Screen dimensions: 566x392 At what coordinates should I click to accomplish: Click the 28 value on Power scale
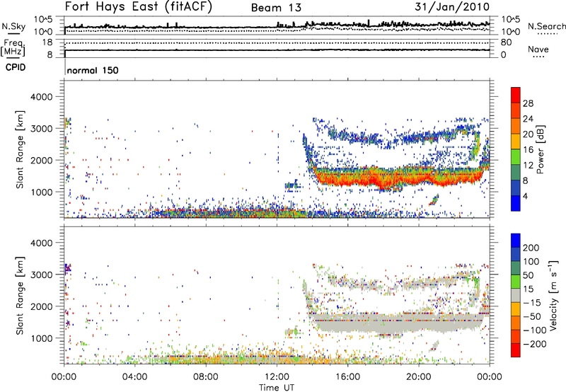point(528,103)
